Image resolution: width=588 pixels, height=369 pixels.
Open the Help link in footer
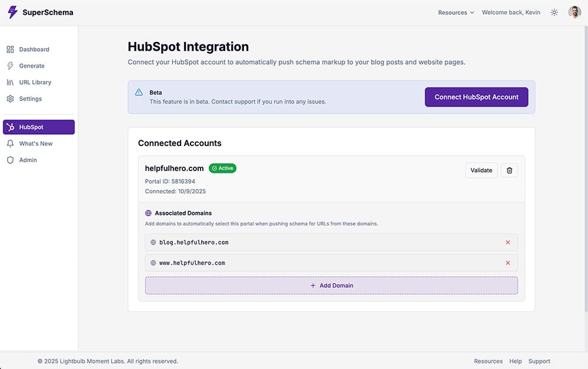[x=515, y=361]
